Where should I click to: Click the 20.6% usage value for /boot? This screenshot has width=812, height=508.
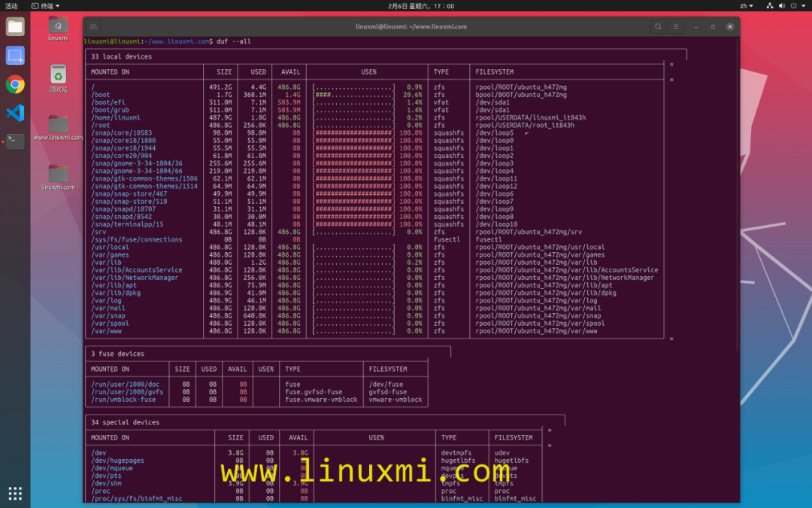(412, 95)
